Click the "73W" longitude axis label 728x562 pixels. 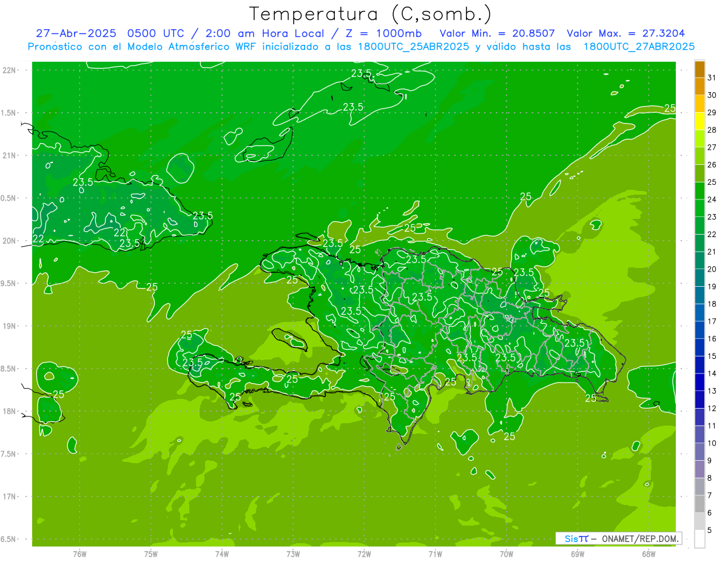pyautogui.click(x=293, y=554)
